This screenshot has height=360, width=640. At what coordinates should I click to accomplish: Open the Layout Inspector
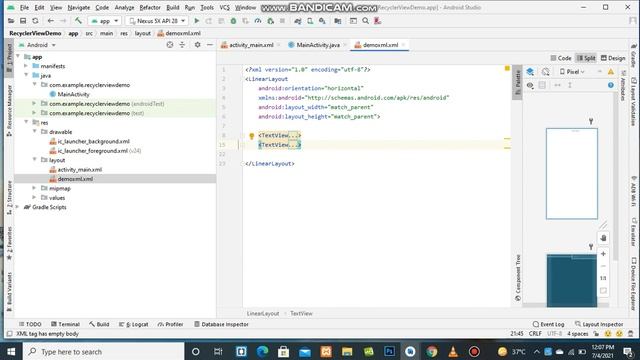pyautogui.click(x=599, y=324)
